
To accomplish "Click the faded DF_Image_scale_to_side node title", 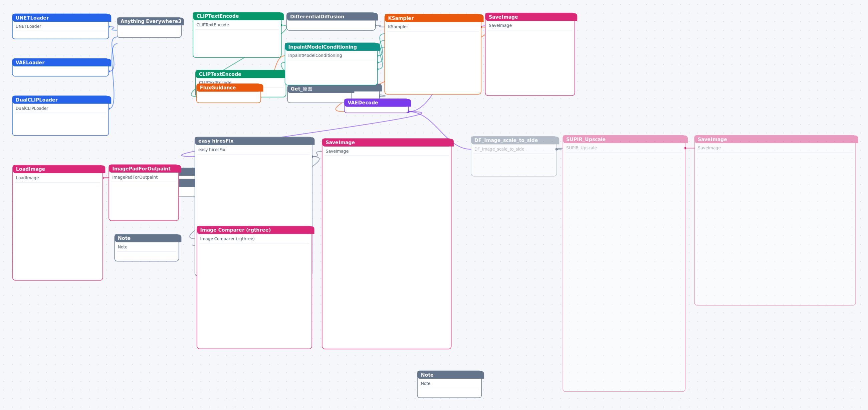I will [x=515, y=140].
